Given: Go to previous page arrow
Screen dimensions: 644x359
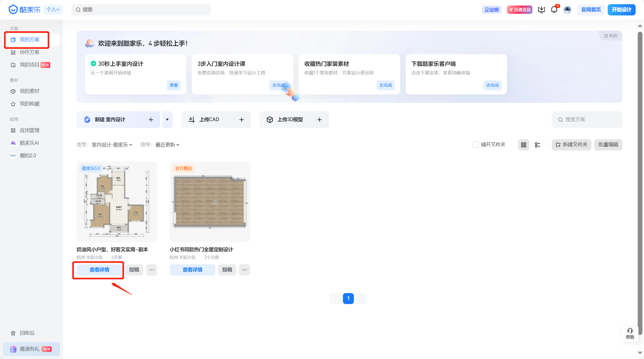Looking at the screenshot, I should 335,299.
